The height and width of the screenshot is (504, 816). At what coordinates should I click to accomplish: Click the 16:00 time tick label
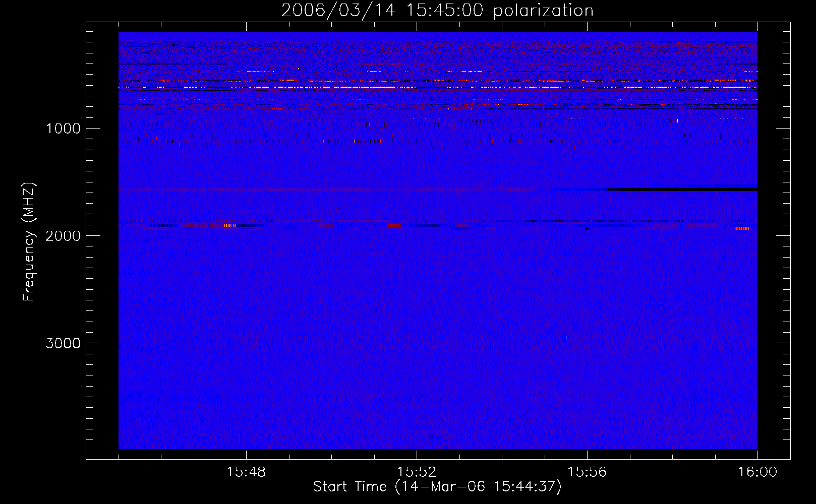(x=757, y=472)
